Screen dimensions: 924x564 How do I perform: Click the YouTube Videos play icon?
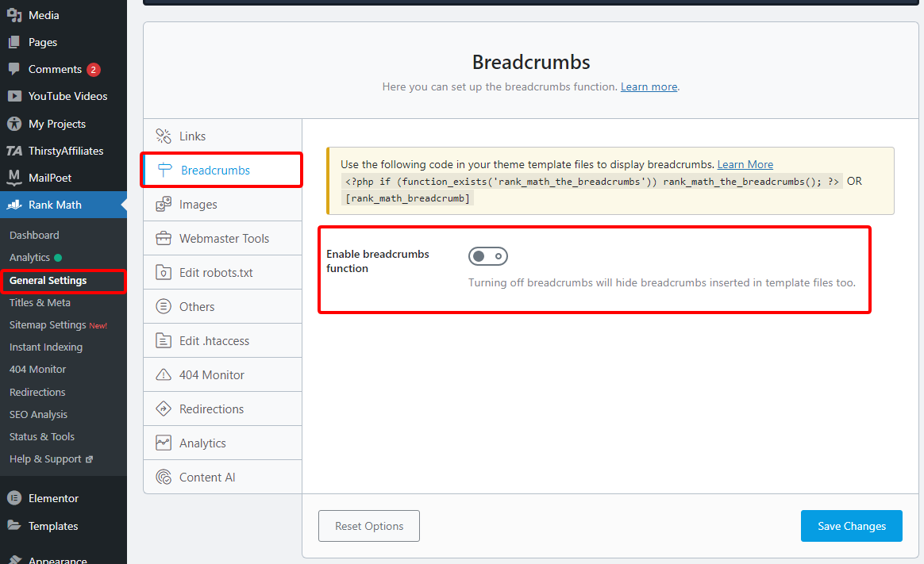click(x=14, y=96)
